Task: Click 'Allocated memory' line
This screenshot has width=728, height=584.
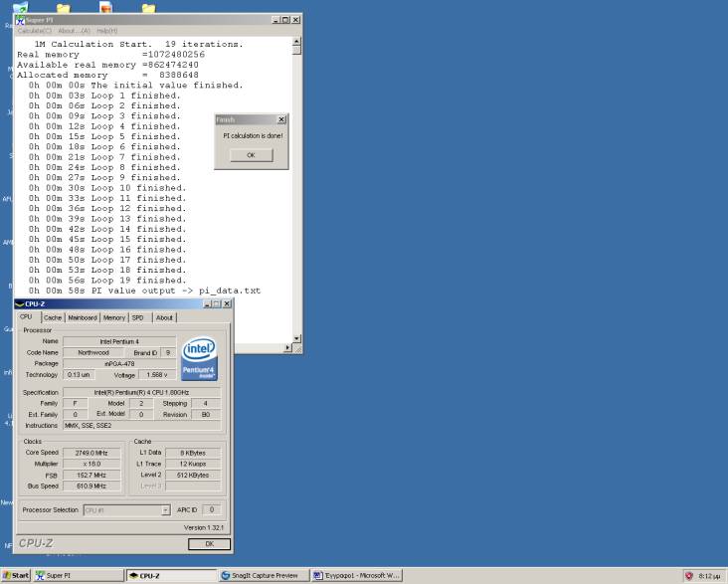Action: click(107, 75)
